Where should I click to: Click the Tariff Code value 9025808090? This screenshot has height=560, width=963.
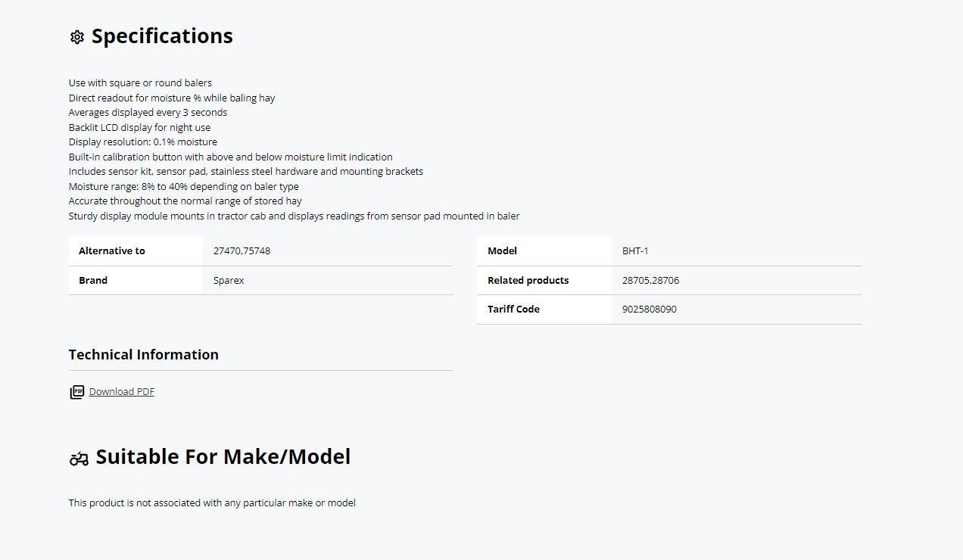pyautogui.click(x=650, y=310)
